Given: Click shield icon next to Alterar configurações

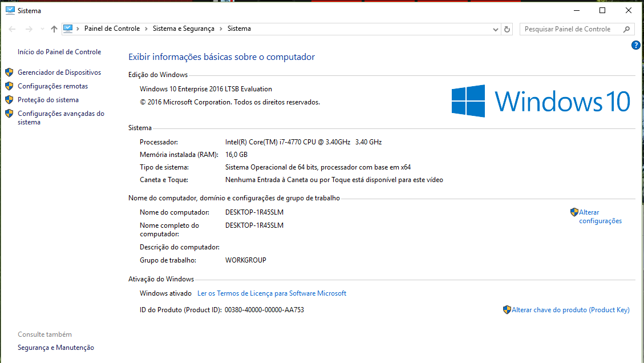Looking at the screenshot, I should point(574,212).
